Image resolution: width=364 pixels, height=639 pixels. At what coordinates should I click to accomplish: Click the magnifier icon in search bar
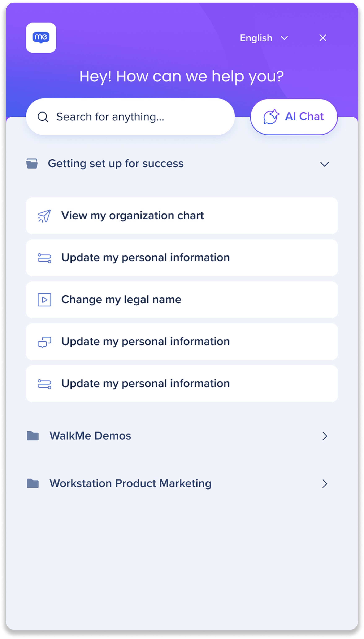pyautogui.click(x=43, y=117)
